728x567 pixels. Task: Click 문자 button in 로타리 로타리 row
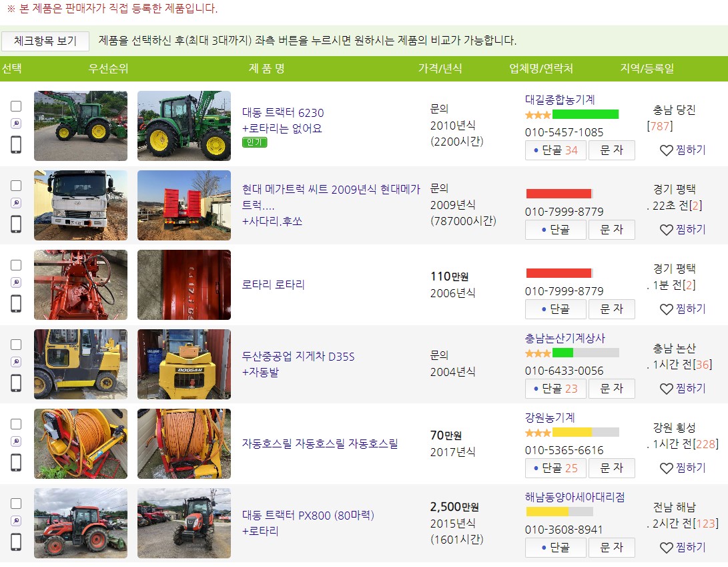[611, 309]
